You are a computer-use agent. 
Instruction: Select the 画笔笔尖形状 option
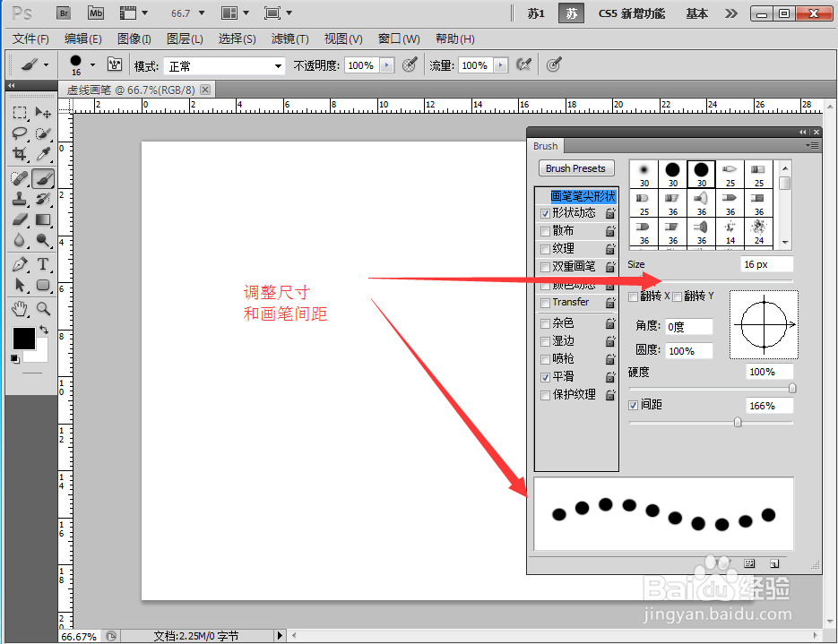pyautogui.click(x=583, y=196)
